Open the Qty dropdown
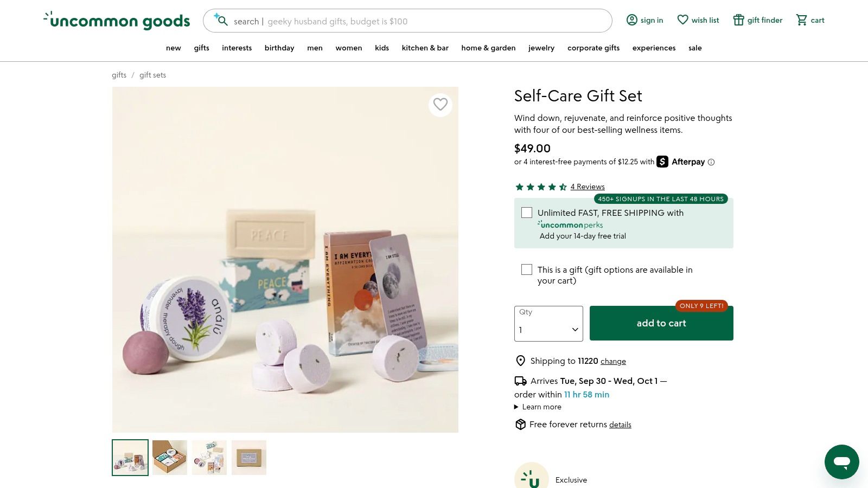Screen dimensions: 868x488 click(x=548, y=324)
